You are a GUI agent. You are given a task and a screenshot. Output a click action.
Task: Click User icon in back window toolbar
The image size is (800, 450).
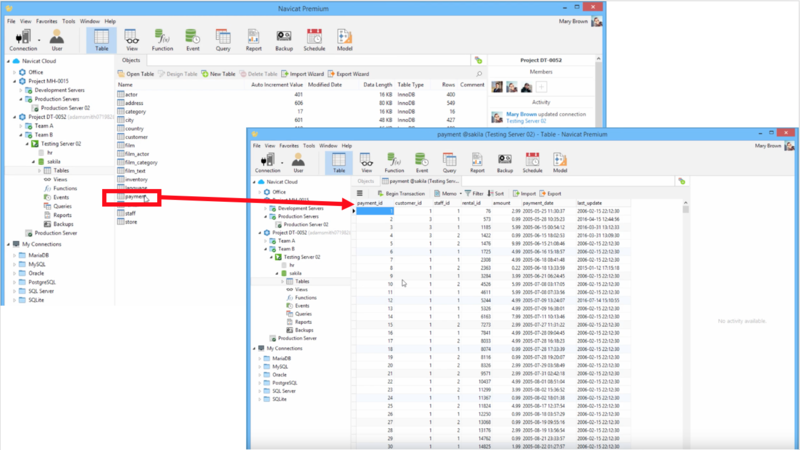pos(57,40)
